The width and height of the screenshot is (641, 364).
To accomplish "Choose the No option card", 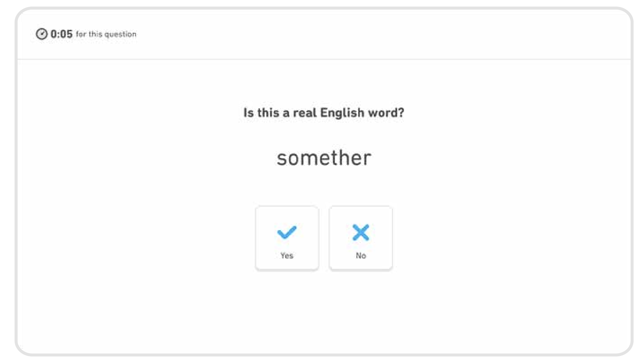I will pos(361,238).
